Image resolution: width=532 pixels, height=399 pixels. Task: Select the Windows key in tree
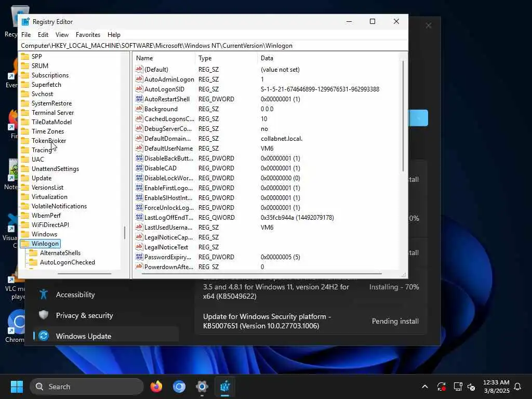click(x=44, y=234)
